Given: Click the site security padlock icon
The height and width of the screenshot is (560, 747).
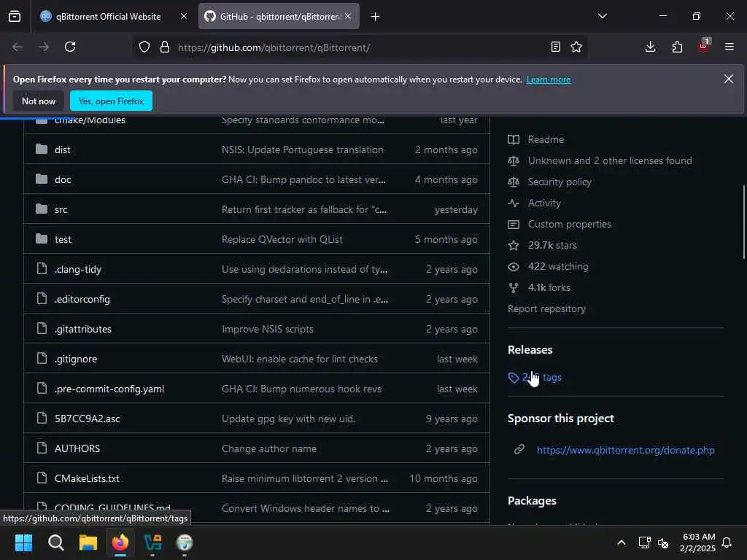Looking at the screenshot, I should (x=165, y=47).
